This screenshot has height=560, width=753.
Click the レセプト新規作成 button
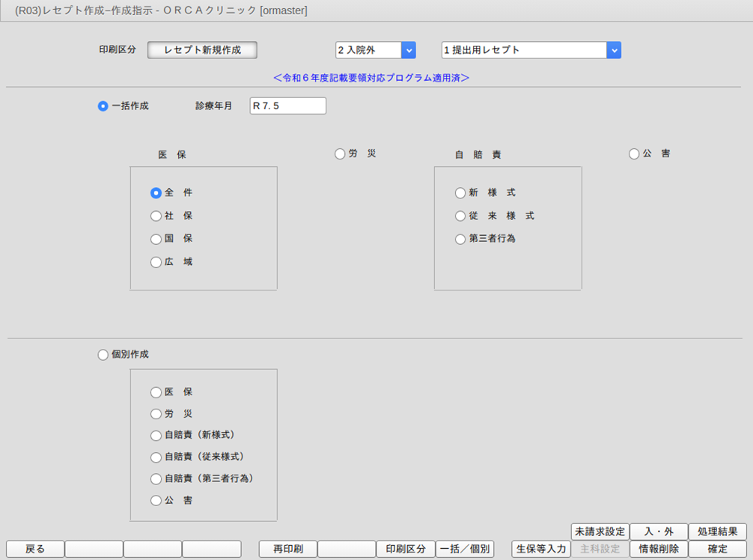[x=202, y=50]
